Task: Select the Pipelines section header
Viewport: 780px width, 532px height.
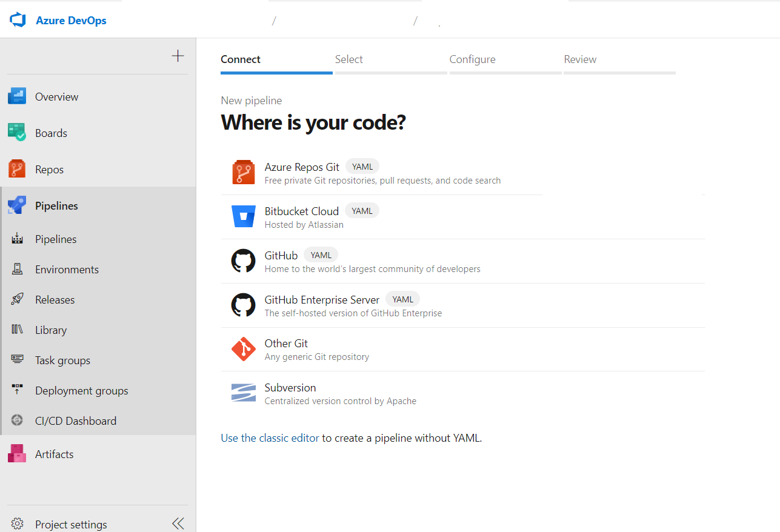Action: (56, 206)
